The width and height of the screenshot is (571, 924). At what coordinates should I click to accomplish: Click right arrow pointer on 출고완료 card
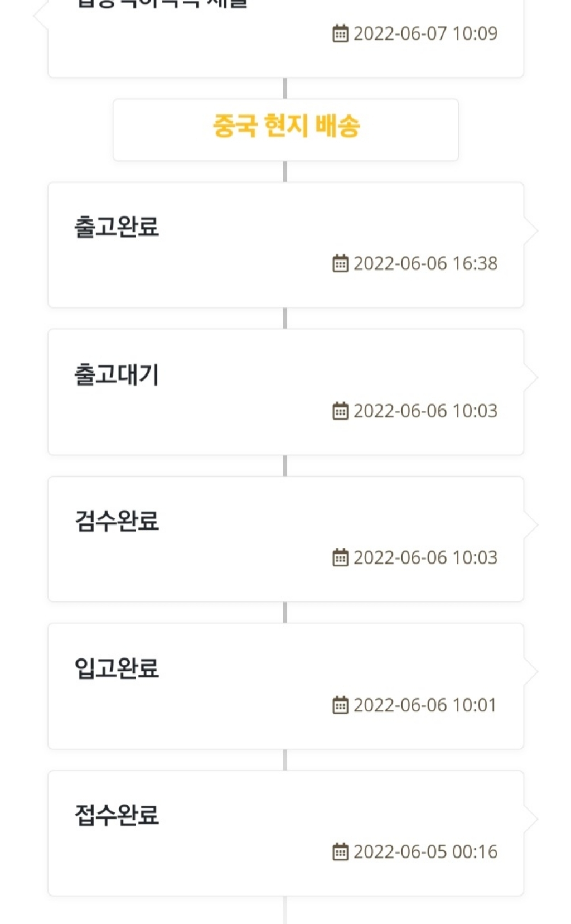coord(530,231)
